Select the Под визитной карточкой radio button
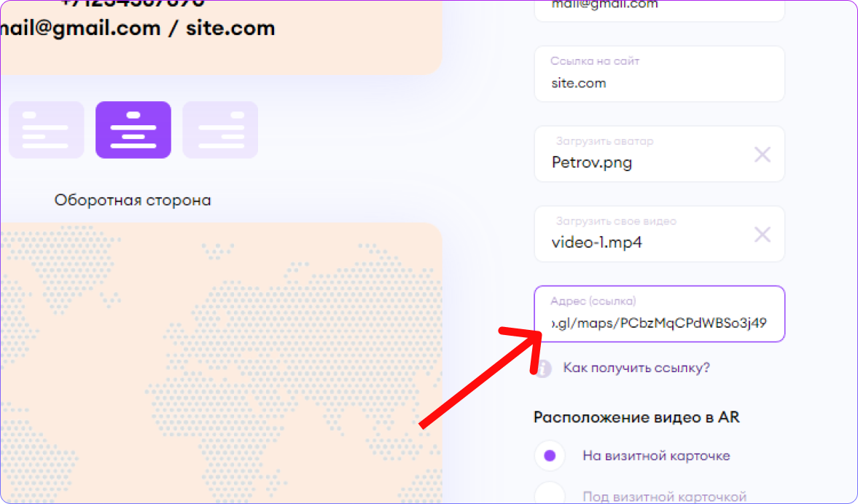The image size is (858, 504). pyautogui.click(x=550, y=495)
